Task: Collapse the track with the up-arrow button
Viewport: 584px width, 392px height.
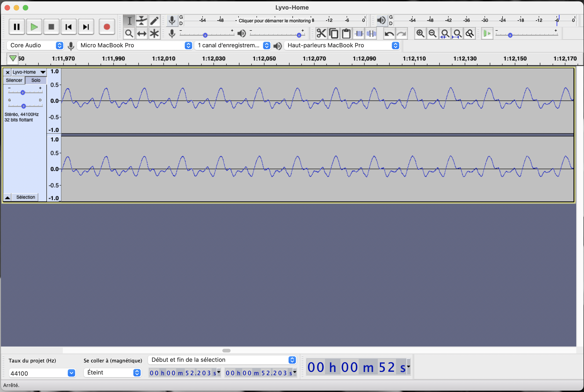Action: (8, 197)
